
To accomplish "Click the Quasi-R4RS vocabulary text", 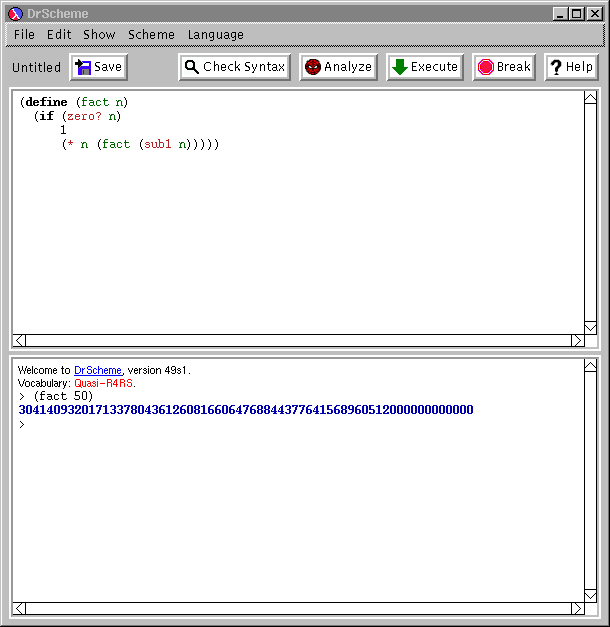I will click(104, 383).
